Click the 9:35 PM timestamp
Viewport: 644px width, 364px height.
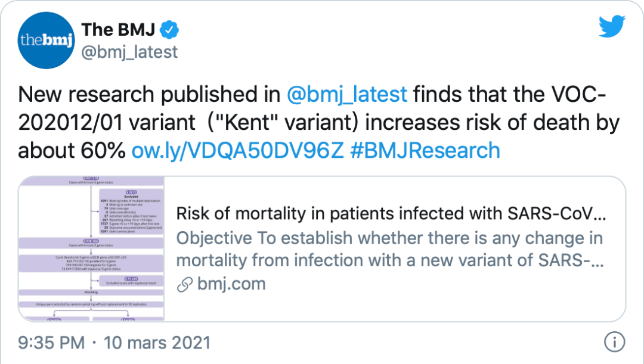click(x=52, y=343)
